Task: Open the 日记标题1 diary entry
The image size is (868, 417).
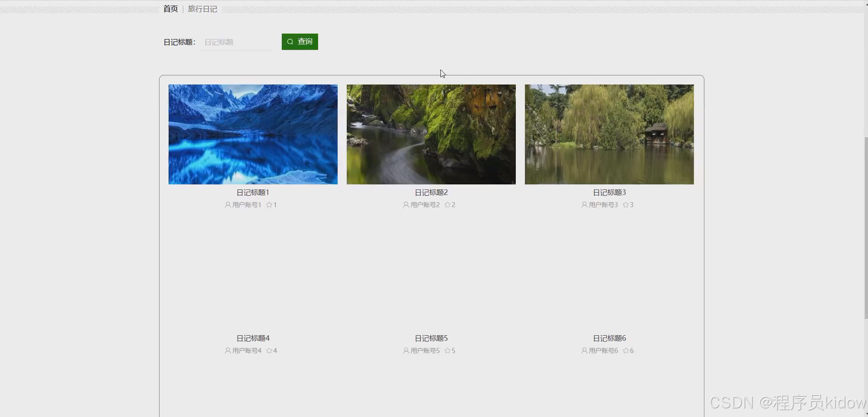Action: pyautogui.click(x=253, y=192)
